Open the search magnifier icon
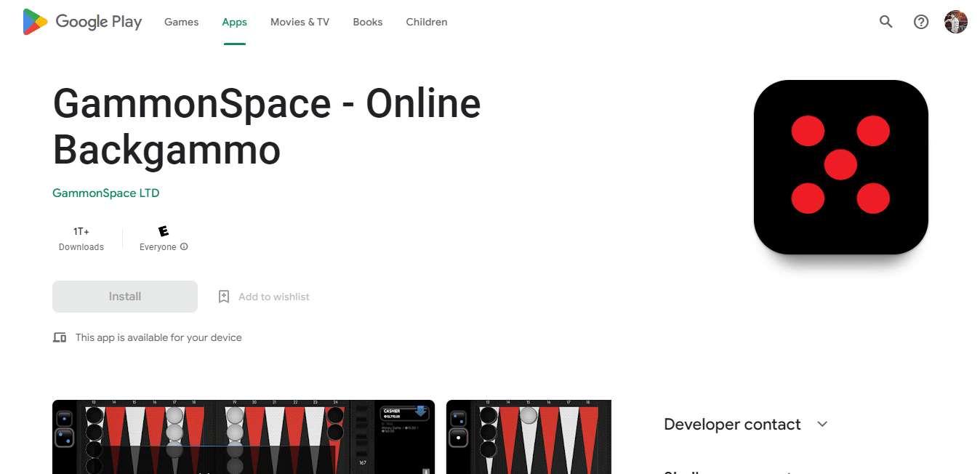980x474 pixels. (885, 22)
